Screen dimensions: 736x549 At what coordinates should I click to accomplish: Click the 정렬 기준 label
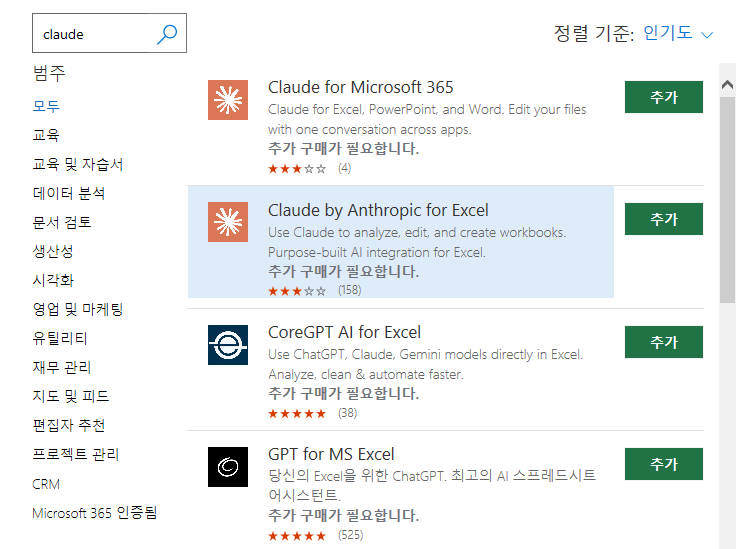click(594, 33)
